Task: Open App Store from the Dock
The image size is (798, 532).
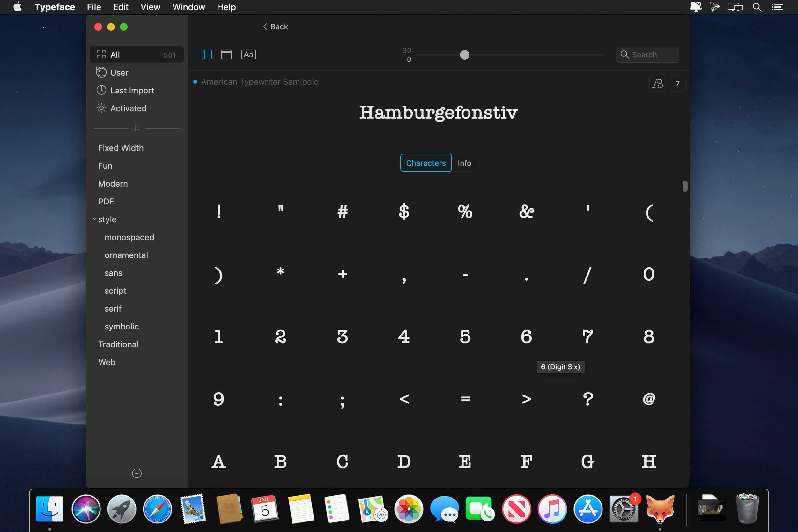Action: coord(588,509)
